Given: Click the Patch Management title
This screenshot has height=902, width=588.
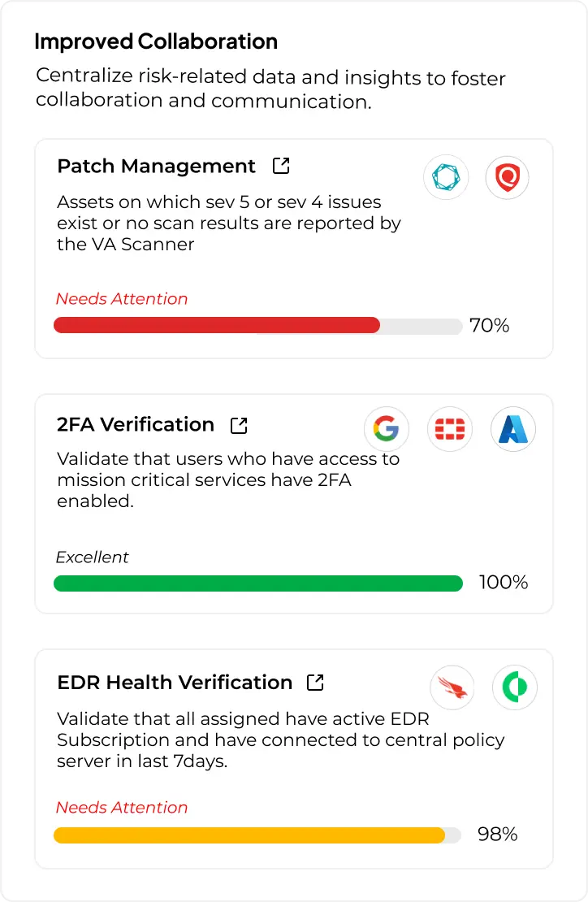Looking at the screenshot, I should click(x=156, y=167).
